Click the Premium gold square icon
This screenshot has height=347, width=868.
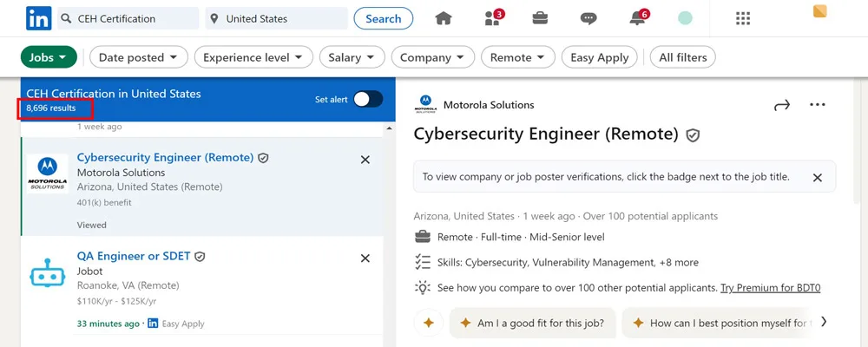[x=820, y=11]
